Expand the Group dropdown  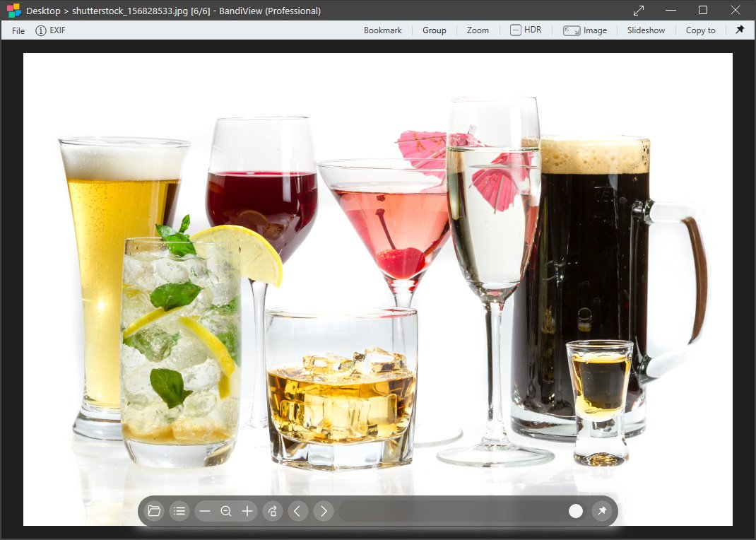tap(435, 30)
